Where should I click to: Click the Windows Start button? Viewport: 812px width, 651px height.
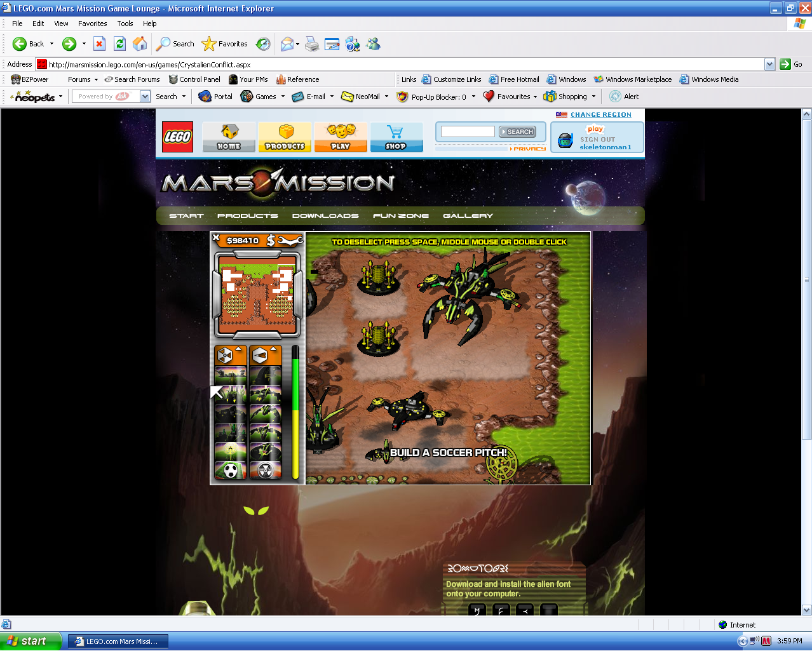30,641
